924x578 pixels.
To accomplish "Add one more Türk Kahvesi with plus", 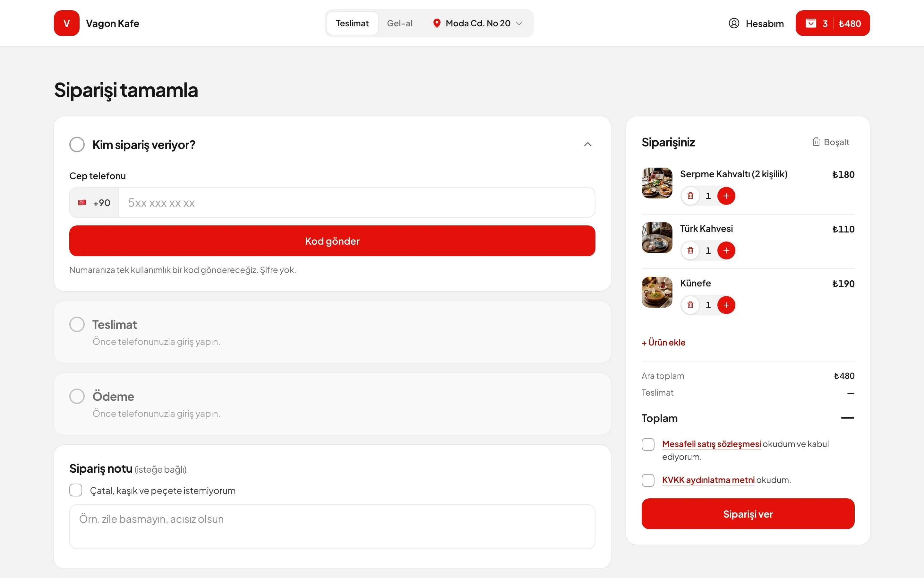I will [726, 250].
